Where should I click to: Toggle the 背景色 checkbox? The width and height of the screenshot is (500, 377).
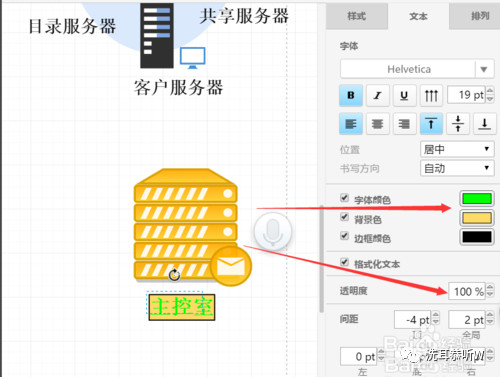345,217
